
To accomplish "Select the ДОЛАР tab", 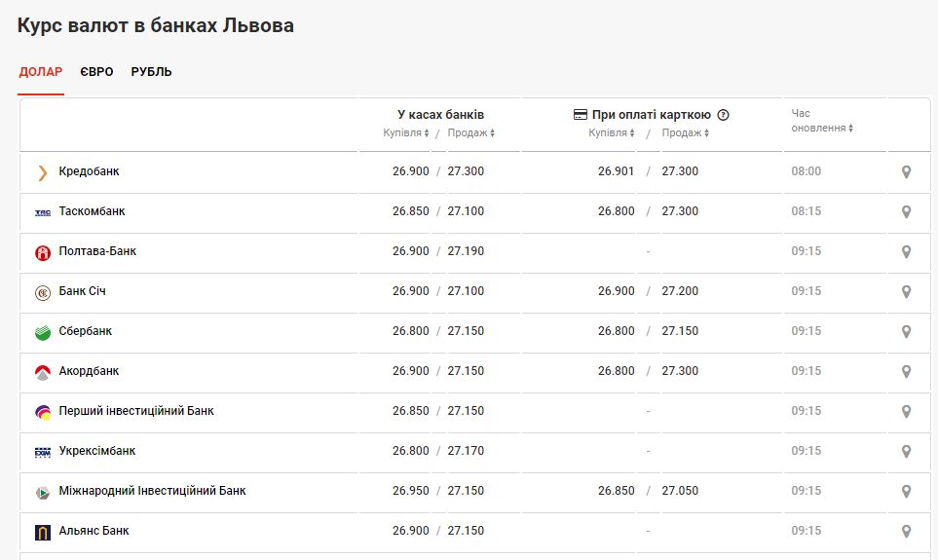I will 41,72.
